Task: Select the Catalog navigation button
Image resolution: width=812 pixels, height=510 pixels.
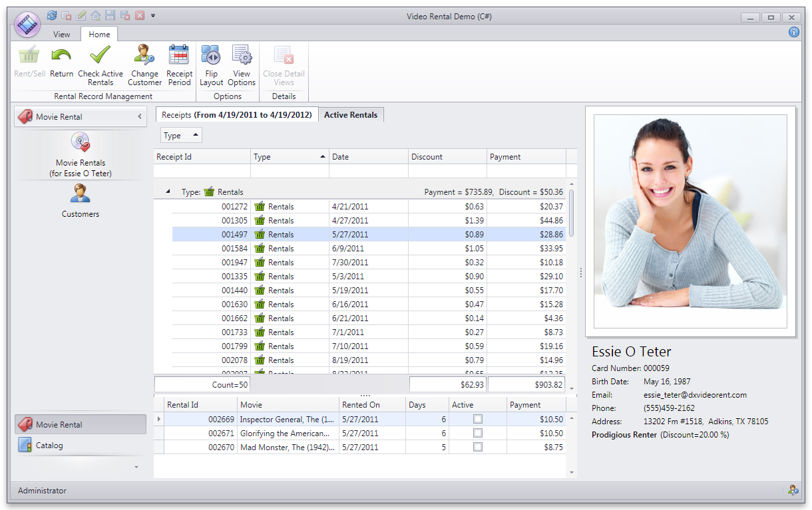Action: 49,446
